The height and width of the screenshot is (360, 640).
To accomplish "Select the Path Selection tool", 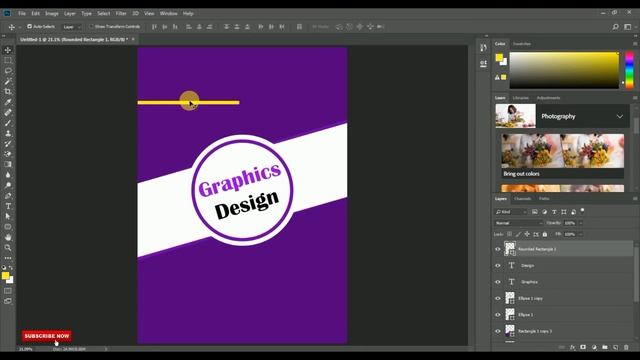I will [x=8, y=216].
